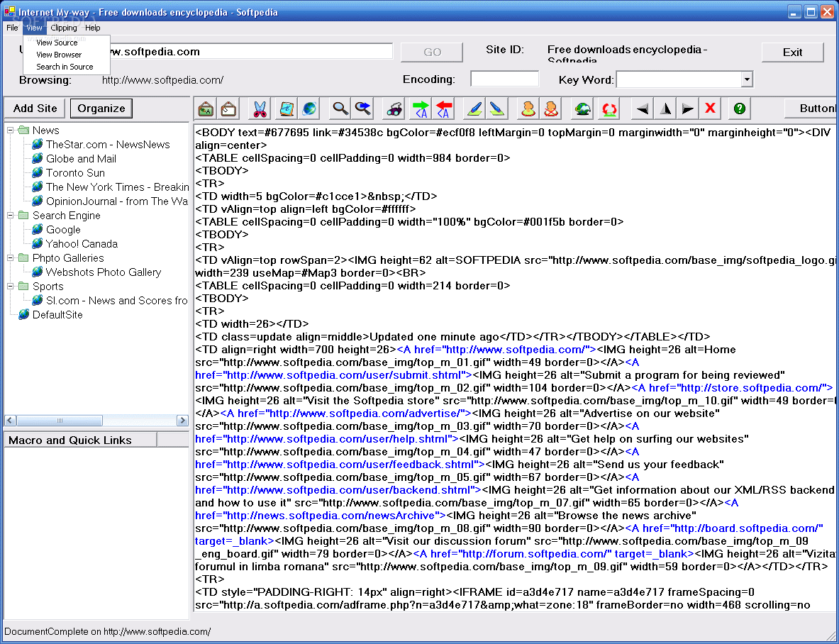
Task: Click the user/help.shtml href in source
Action: tap(326, 439)
